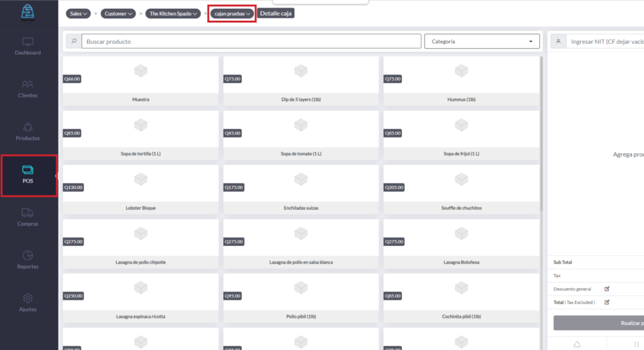
Task: Select the POS sidebar icon
Action: [x=28, y=175]
